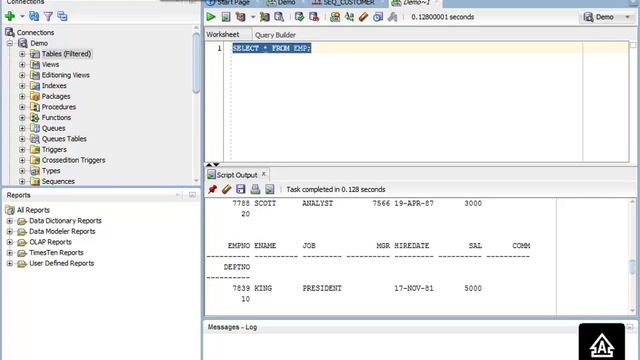Viewport: 640px width, 360px height.
Task: Click the HIREDATE column header text
Action: (412, 246)
